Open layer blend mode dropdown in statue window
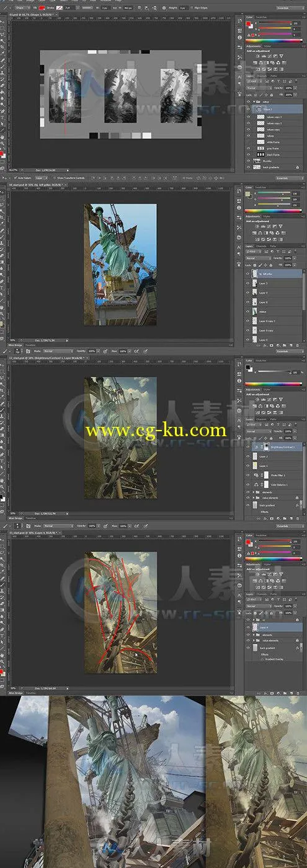Image resolution: width=307 pixels, height=868 pixels. [x=259, y=258]
